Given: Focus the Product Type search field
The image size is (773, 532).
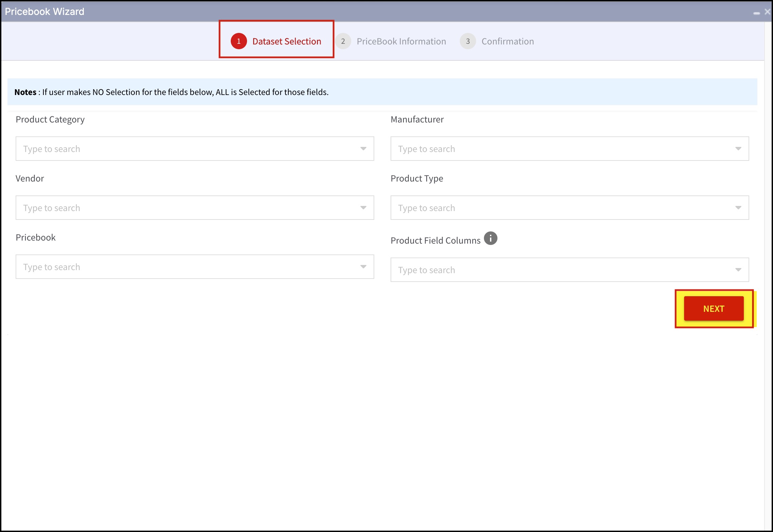Looking at the screenshot, I should tap(570, 208).
